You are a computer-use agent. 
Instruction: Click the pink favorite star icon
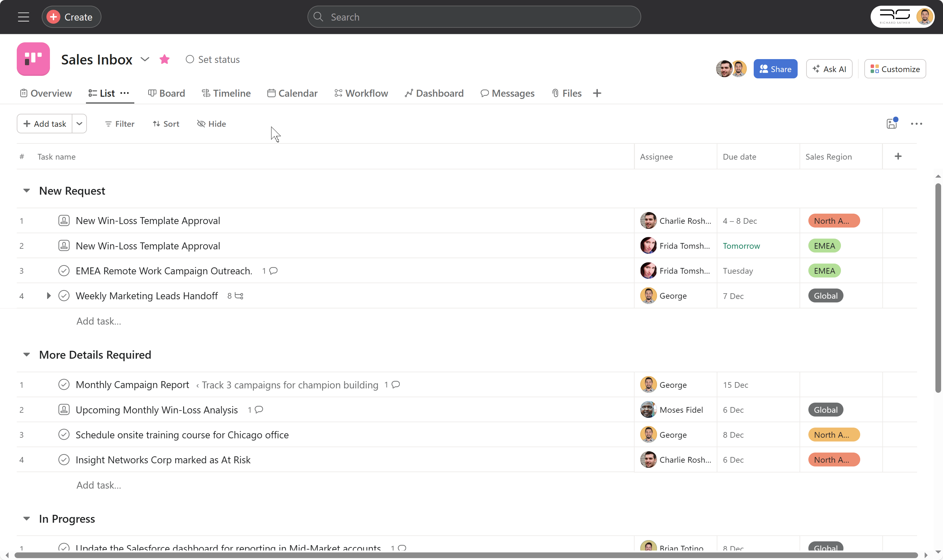164,59
